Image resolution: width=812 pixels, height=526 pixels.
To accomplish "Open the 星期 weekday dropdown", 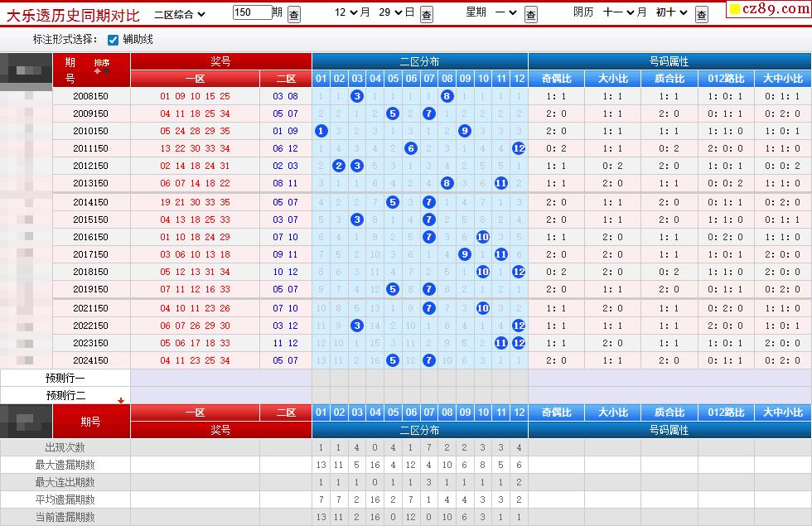I will coord(505,13).
